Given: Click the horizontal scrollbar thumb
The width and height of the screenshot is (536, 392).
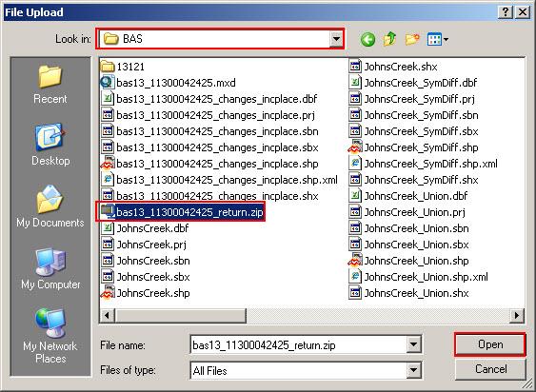Looking at the screenshot, I should point(180,315).
